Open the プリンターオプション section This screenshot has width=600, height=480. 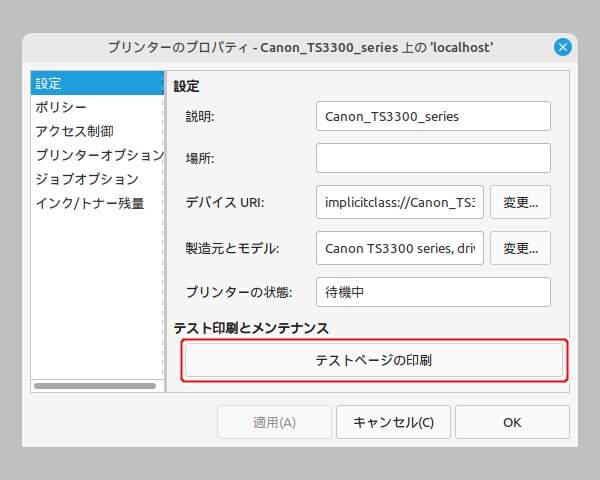97,155
